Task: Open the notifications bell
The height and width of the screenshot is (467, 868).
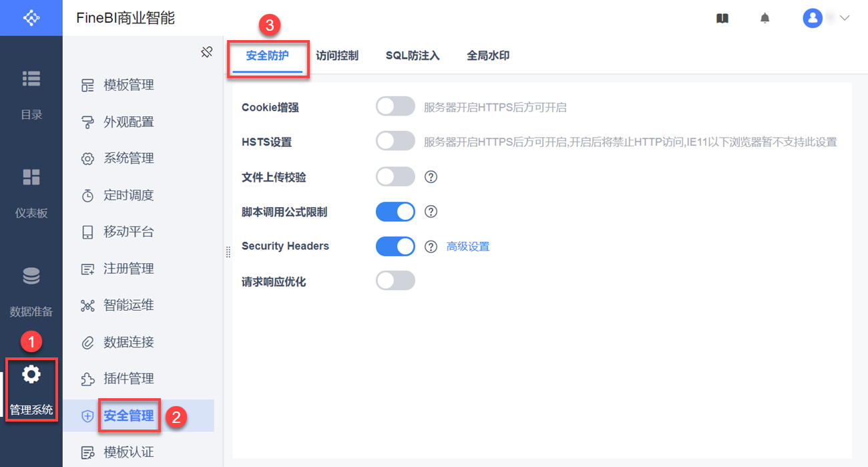Action: tap(765, 19)
